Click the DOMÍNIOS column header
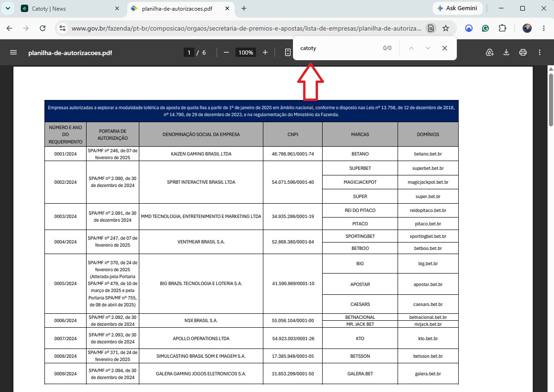Screen dimensions: 554x392 coord(428,135)
